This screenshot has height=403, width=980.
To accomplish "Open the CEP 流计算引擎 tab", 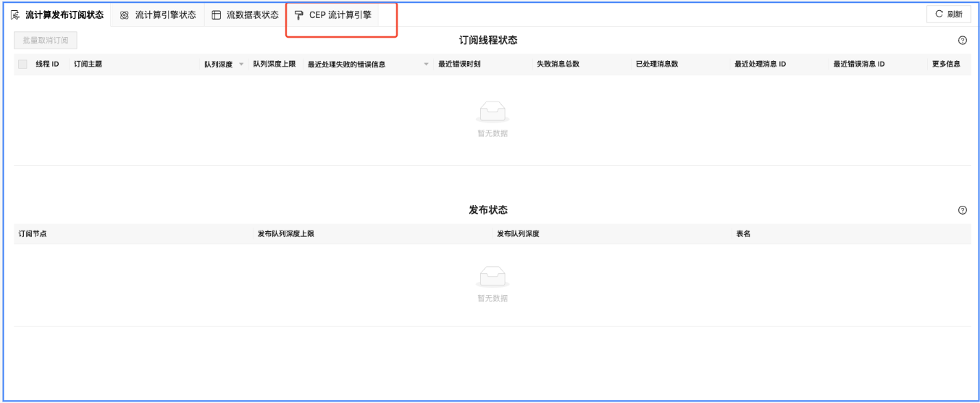I will click(x=333, y=15).
